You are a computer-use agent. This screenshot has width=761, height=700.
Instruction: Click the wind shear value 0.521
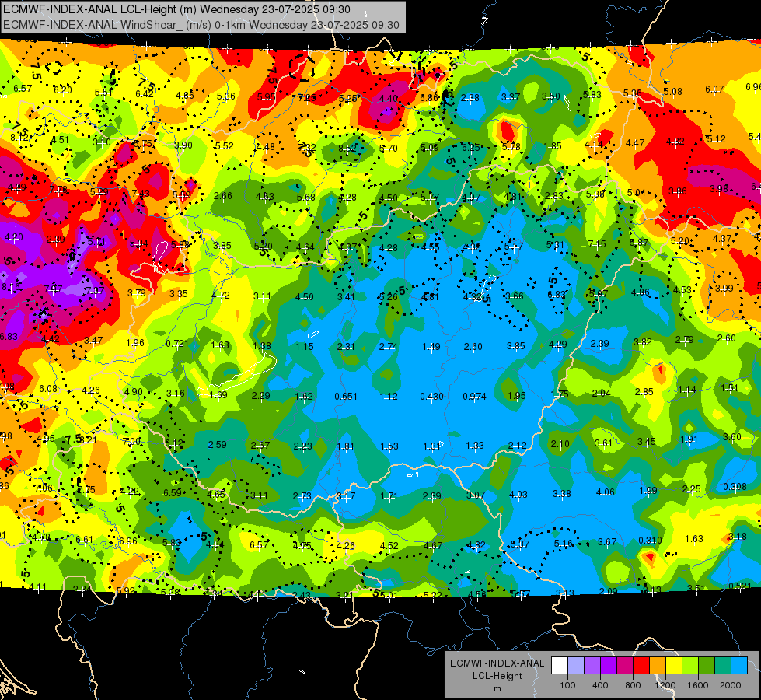pos(740,586)
